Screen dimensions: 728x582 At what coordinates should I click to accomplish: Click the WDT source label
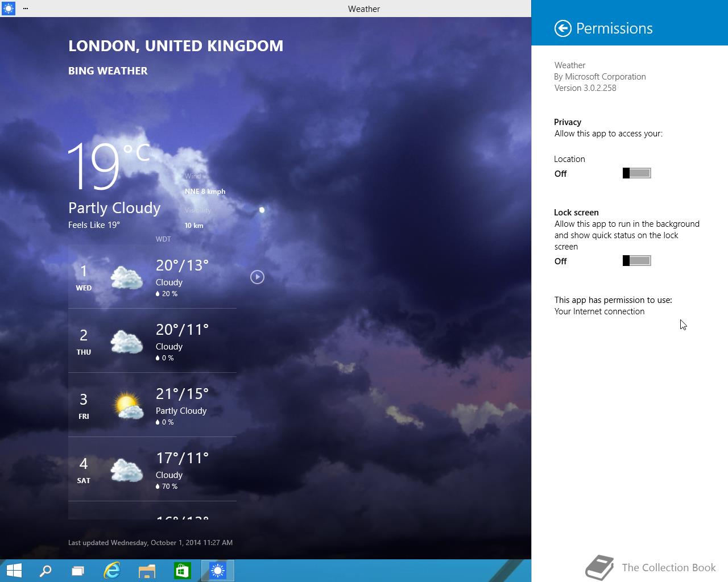163,239
